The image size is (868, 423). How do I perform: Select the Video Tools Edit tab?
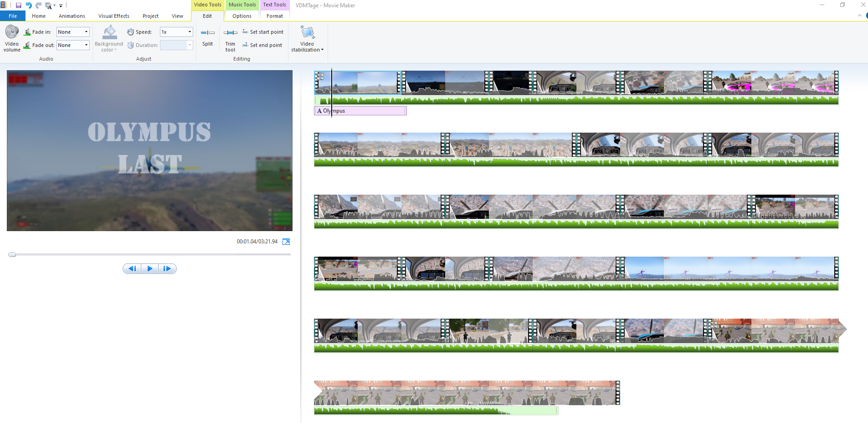click(x=207, y=16)
